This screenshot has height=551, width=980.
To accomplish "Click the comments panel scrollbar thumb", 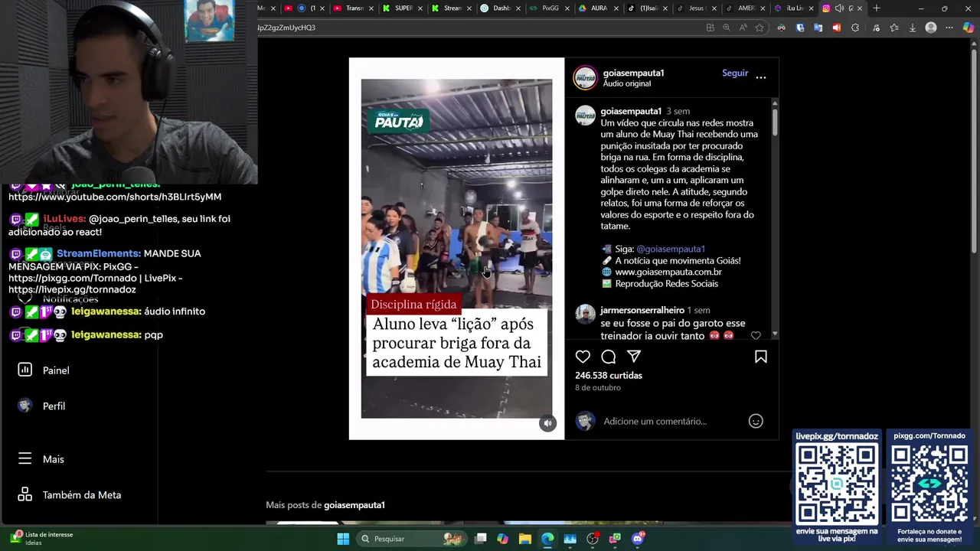I will [775, 122].
